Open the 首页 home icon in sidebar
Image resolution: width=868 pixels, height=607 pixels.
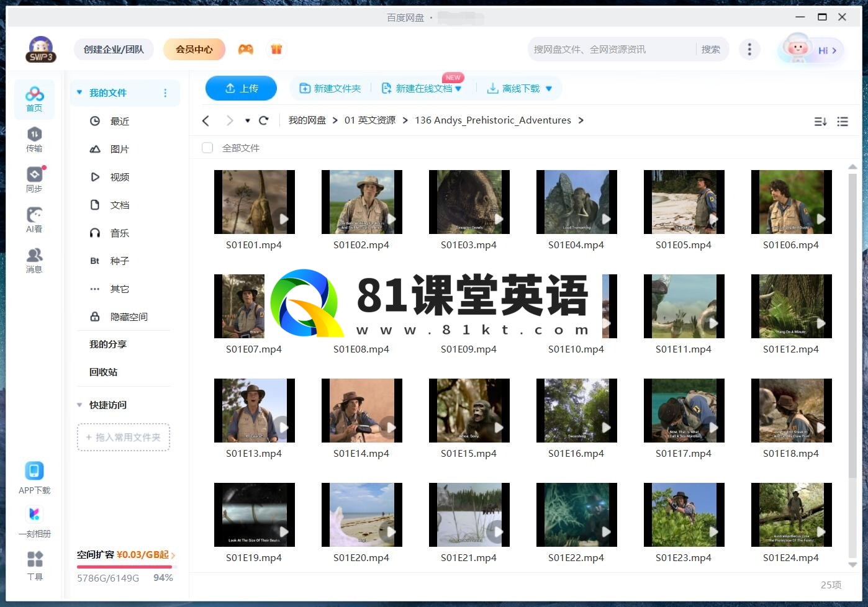point(34,99)
